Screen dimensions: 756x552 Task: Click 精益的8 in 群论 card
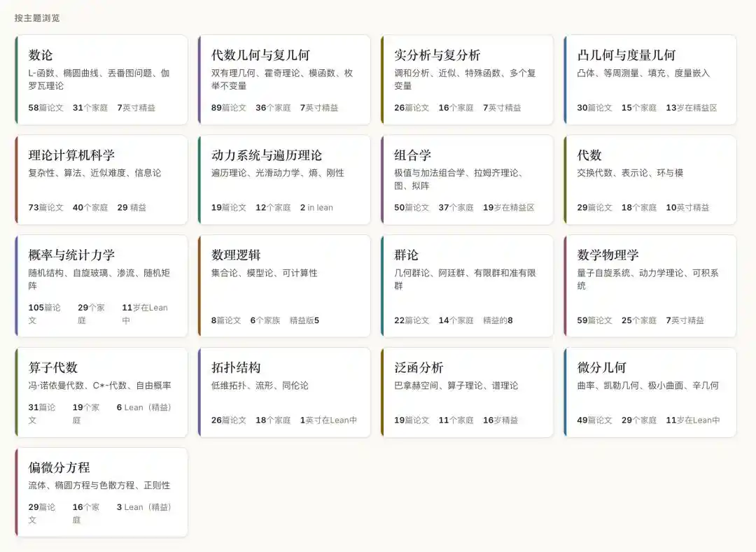point(498,320)
